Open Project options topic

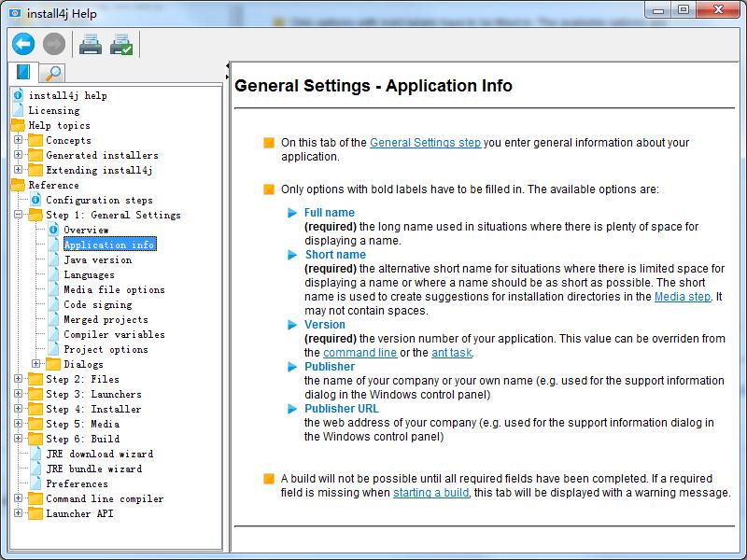coord(106,349)
